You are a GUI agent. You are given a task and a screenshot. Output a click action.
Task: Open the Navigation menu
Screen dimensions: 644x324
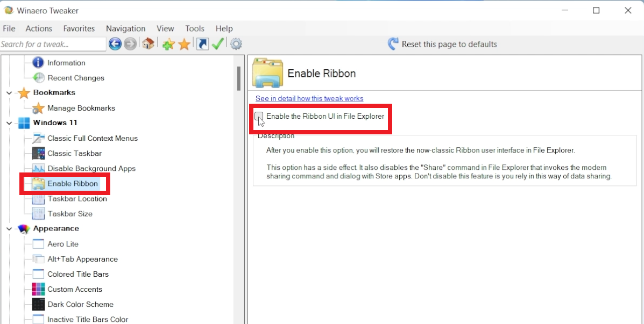[125, 28]
